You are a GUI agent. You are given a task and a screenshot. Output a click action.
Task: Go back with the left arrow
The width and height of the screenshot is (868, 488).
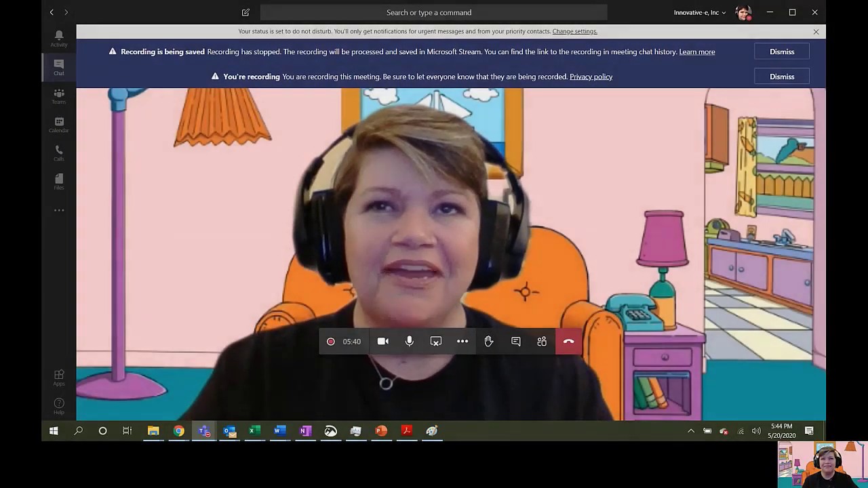(52, 12)
